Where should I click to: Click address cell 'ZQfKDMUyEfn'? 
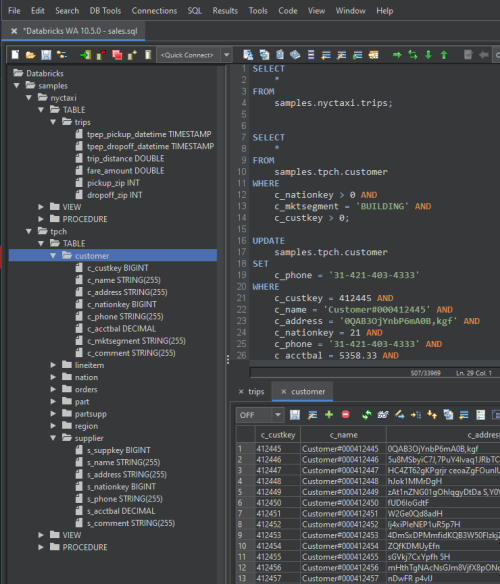point(414,546)
